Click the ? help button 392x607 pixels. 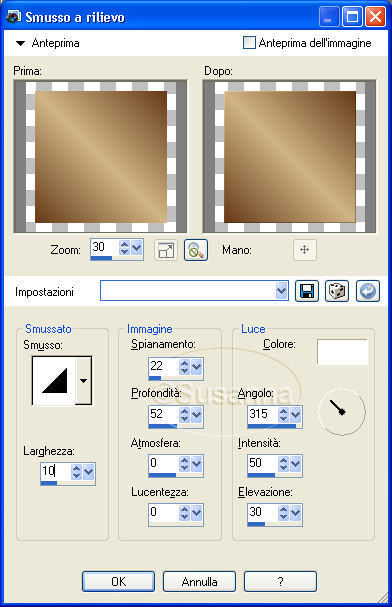coord(280,581)
